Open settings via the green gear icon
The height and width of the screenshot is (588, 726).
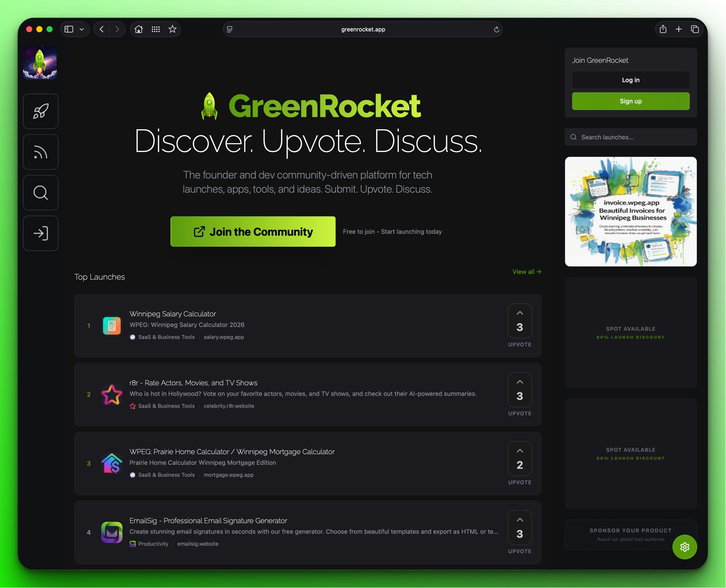685,547
